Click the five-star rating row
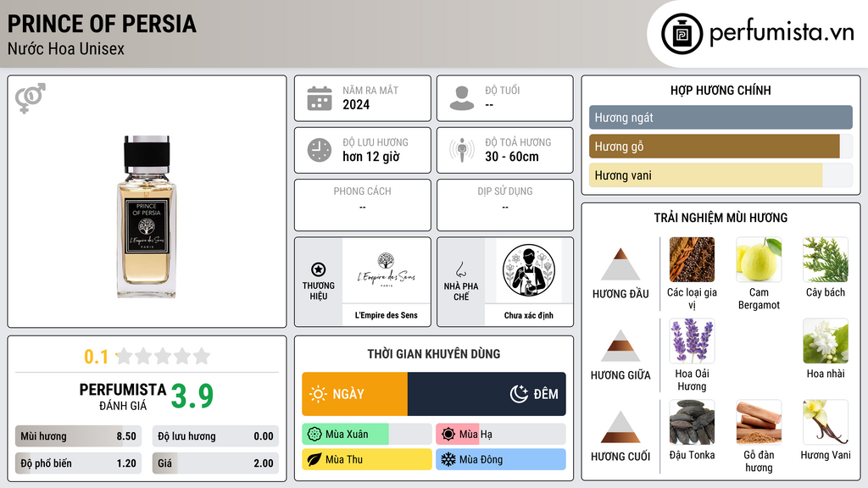 [164, 356]
